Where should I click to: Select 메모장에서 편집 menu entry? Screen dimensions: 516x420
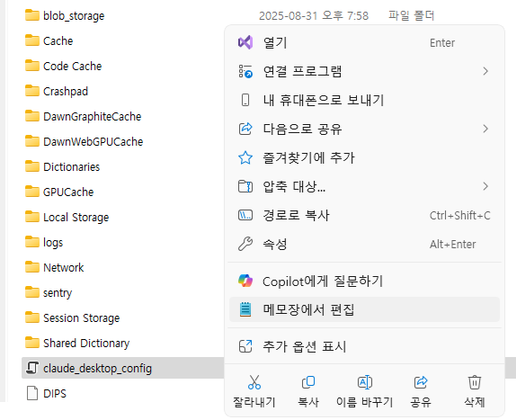pos(365,309)
